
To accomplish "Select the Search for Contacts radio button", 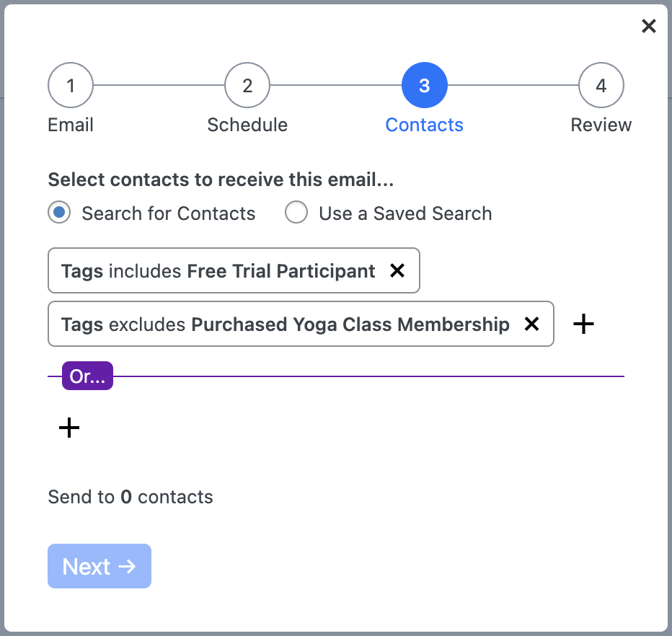I will (59, 212).
